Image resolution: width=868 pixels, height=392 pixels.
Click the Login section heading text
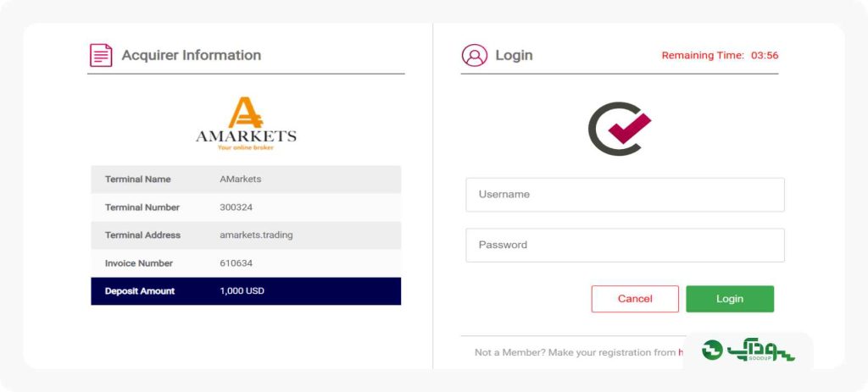(x=514, y=55)
